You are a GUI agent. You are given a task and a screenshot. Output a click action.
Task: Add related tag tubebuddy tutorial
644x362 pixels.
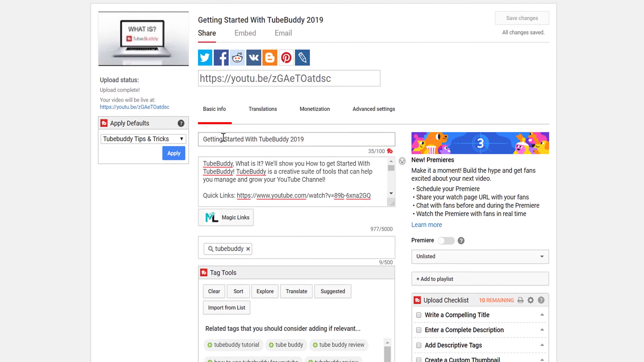pyautogui.click(x=233, y=345)
